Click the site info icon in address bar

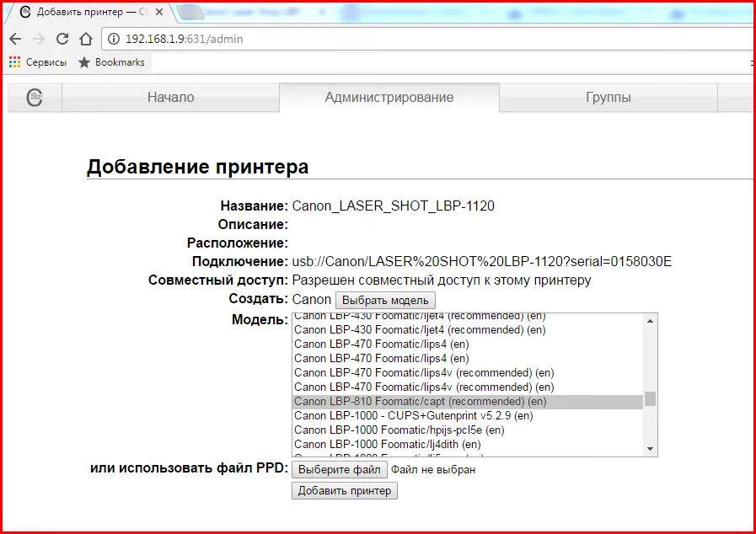point(114,39)
